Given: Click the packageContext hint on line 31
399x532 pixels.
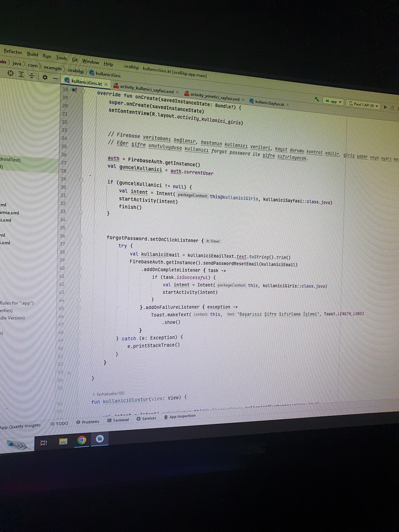Looking at the screenshot, I should 192,195.
